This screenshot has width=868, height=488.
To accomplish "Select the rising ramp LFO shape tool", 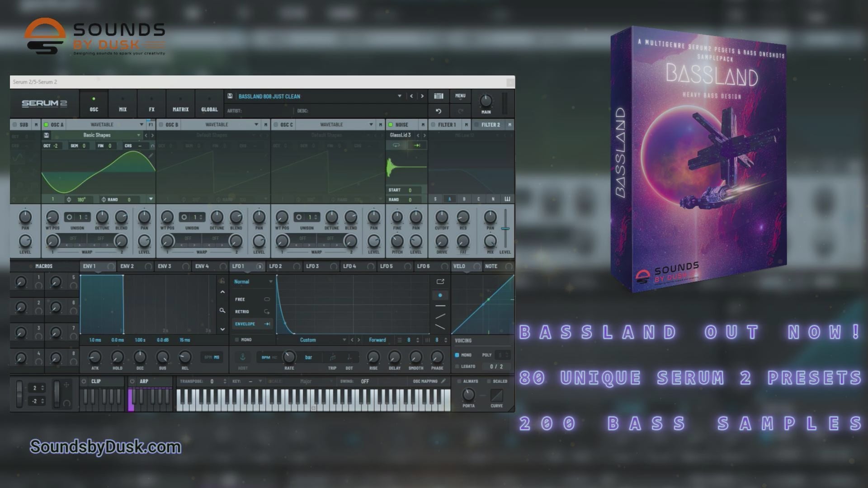I will 440,316.
